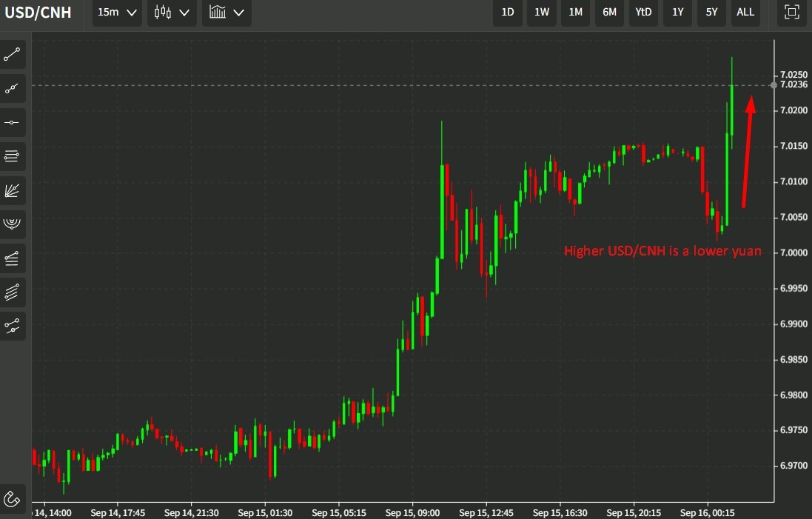Select the two-line pitchfork drawing tool

click(12, 326)
